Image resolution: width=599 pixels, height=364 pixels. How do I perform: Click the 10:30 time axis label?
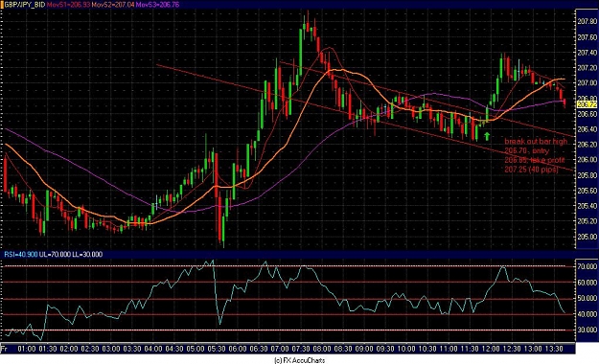pos(427,349)
